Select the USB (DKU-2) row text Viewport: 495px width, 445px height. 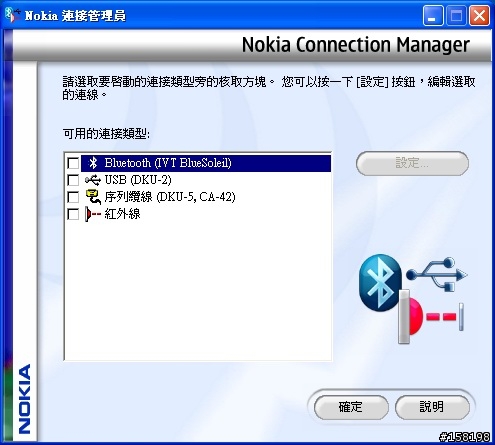tap(138, 180)
